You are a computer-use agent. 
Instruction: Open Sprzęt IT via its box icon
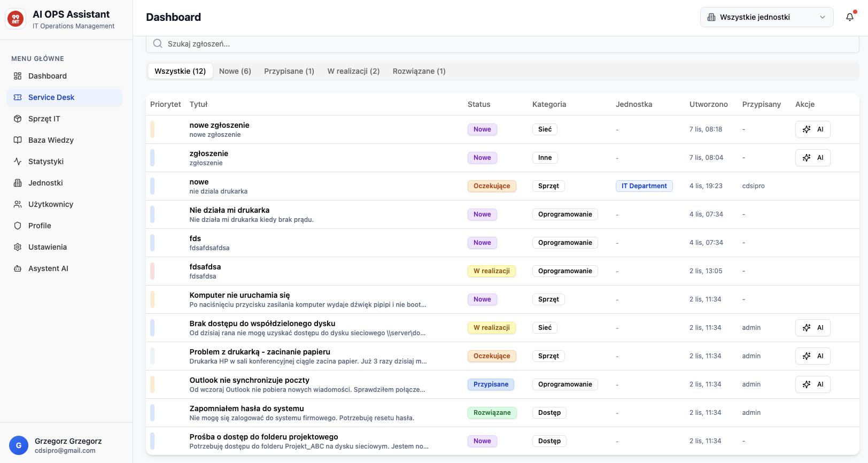pyautogui.click(x=18, y=119)
